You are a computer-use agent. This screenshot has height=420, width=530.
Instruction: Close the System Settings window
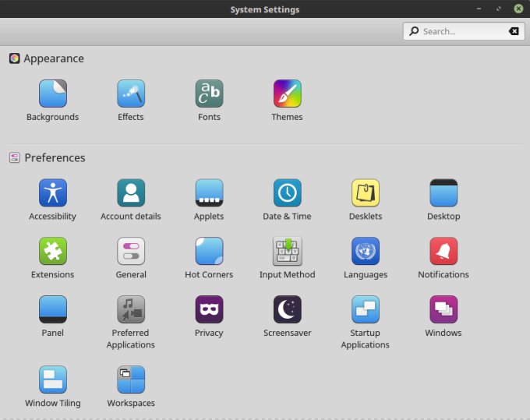point(518,9)
